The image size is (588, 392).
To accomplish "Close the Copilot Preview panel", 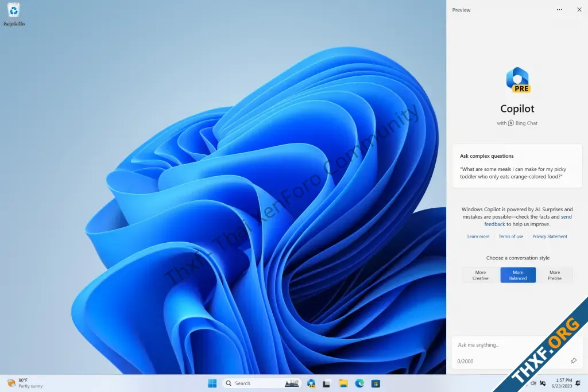I will 579,10.
